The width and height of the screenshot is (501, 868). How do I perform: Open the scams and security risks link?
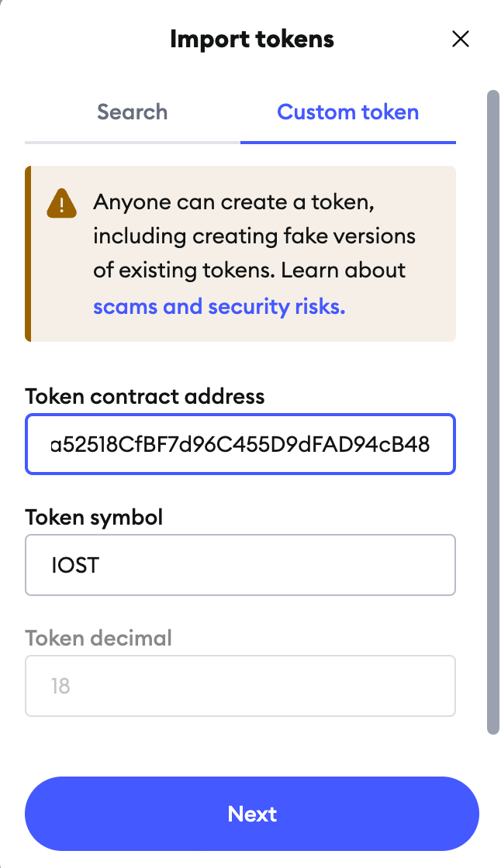[x=219, y=306]
